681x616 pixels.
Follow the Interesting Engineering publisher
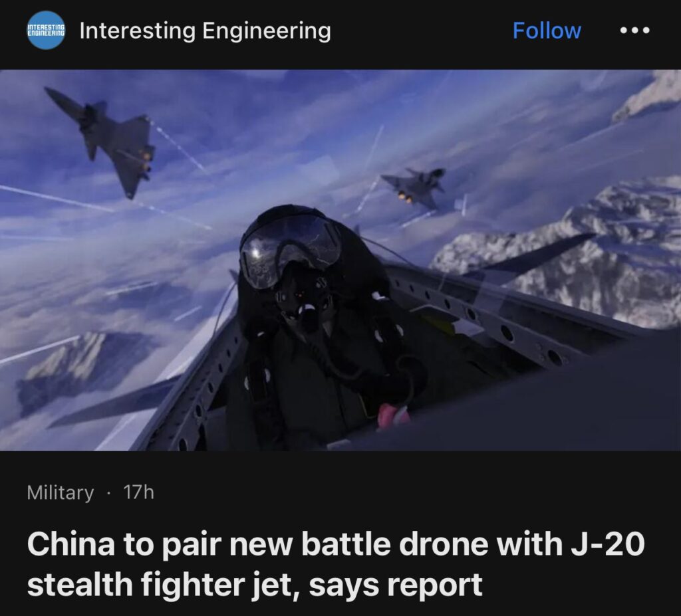click(x=547, y=31)
